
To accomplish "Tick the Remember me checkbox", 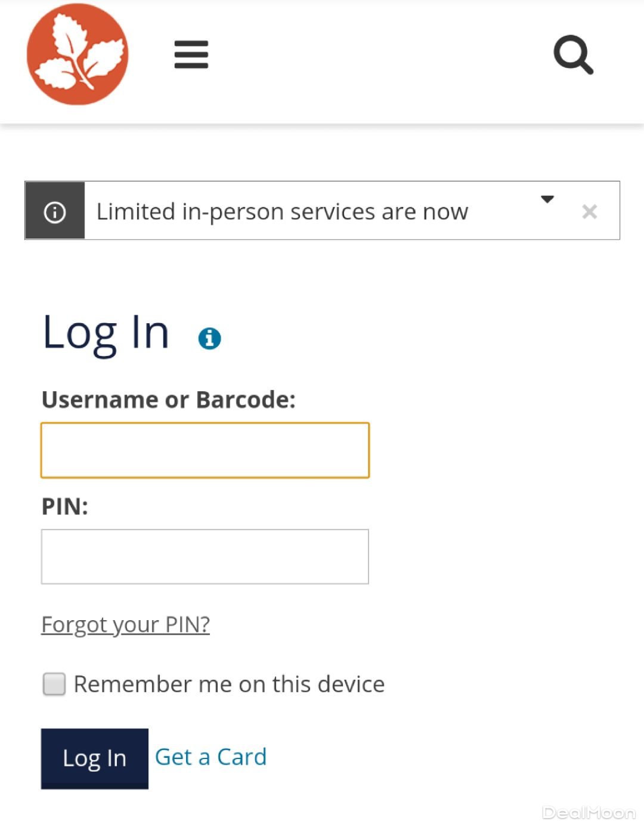I will 54,684.
